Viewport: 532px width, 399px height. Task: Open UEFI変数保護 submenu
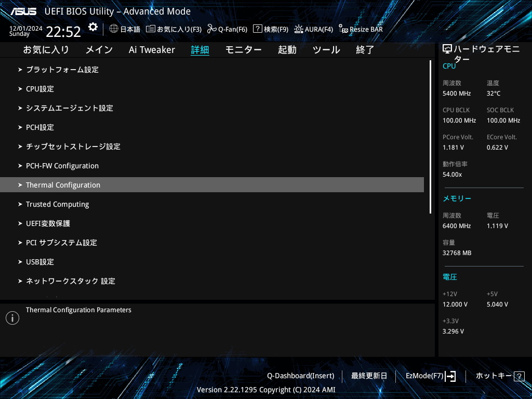[212, 223]
